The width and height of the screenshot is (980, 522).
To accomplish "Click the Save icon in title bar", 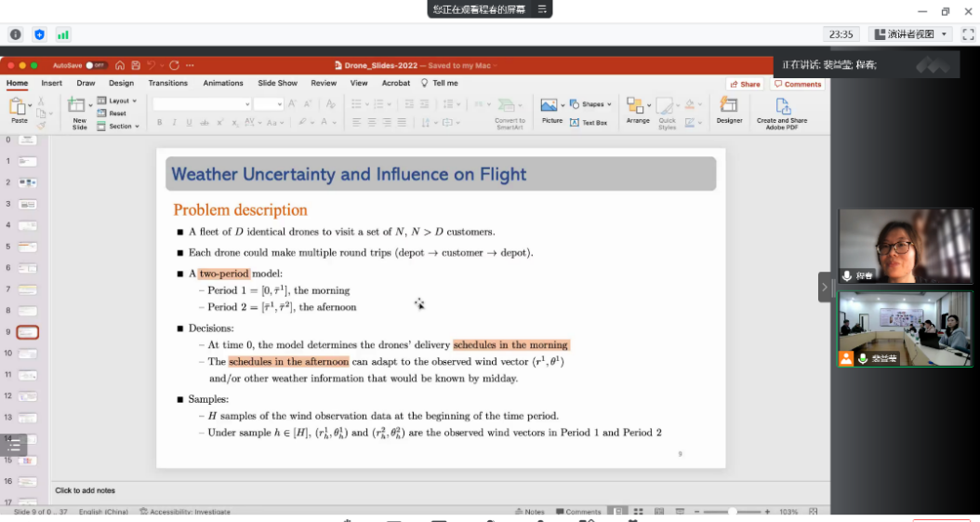I will click(x=136, y=65).
